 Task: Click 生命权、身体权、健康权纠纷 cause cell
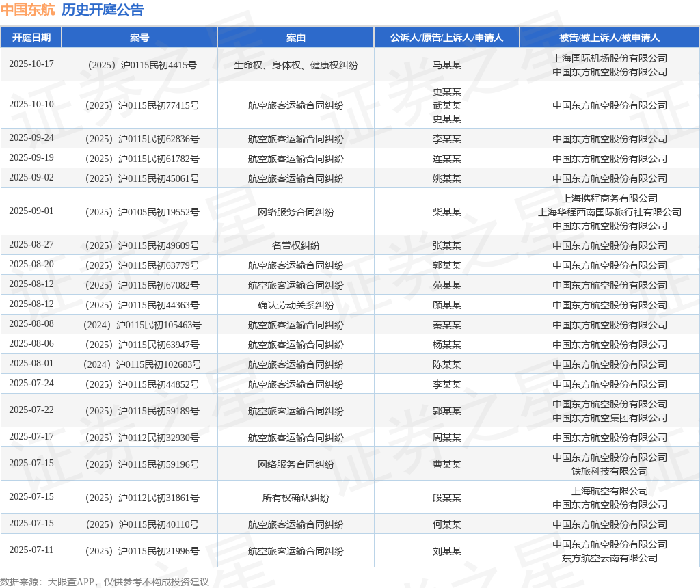[295, 65]
